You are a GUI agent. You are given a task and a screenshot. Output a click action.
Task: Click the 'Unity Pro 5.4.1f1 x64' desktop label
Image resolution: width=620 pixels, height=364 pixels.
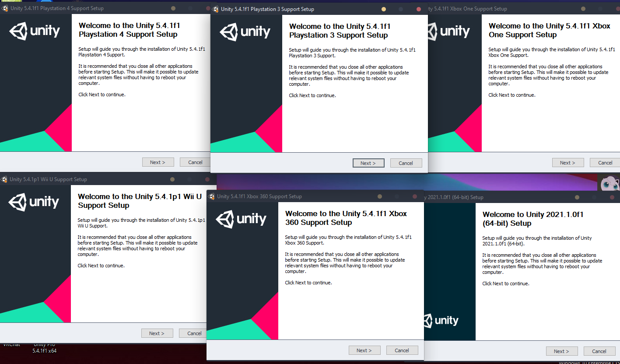[x=45, y=347]
